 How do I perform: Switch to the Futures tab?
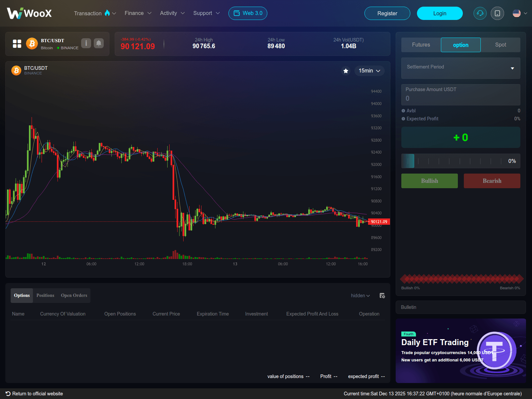coord(421,45)
